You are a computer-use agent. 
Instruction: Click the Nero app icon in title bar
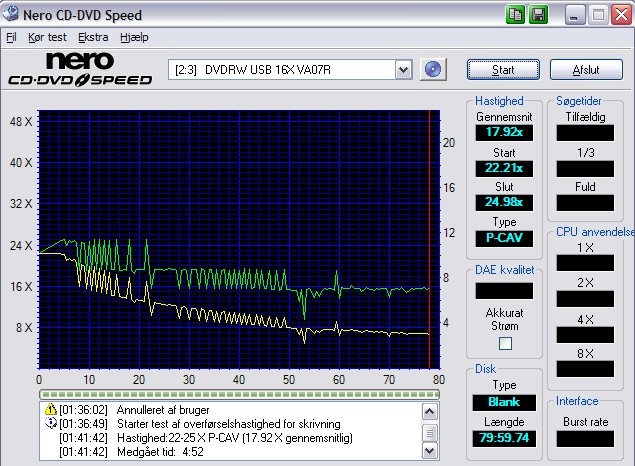tap(11, 13)
